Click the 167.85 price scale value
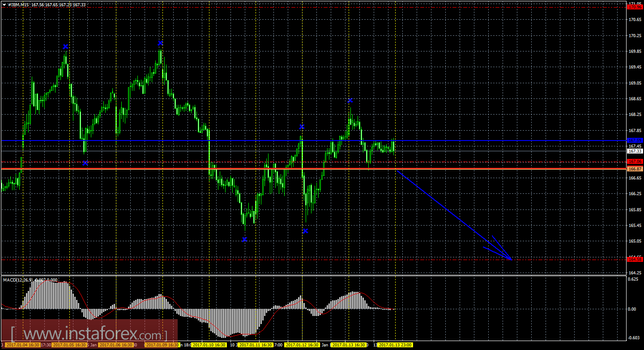The height and width of the screenshot is (350, 644). (635, 131)
